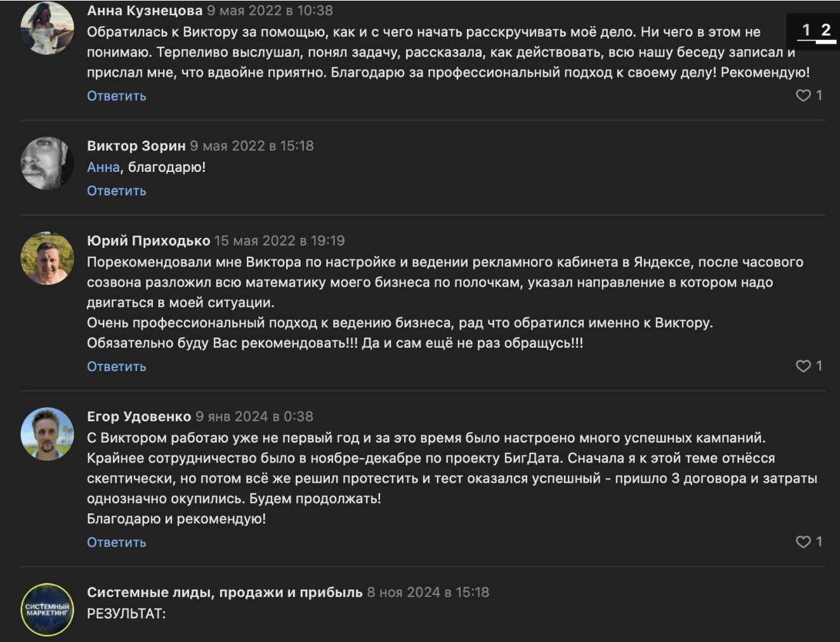This screenshot has height=642, width=840.
Task: Open Анна Кузнецова's profile avatar
Action: (48, 28)
